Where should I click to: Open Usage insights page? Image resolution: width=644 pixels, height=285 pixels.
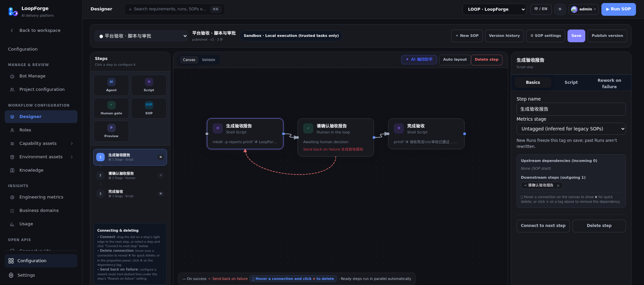pos(41,224)
